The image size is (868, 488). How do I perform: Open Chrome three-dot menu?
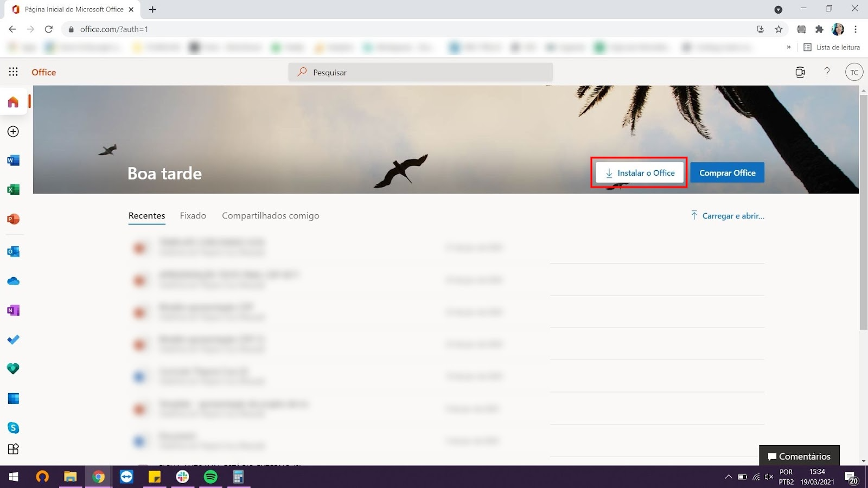click(856, 29)
